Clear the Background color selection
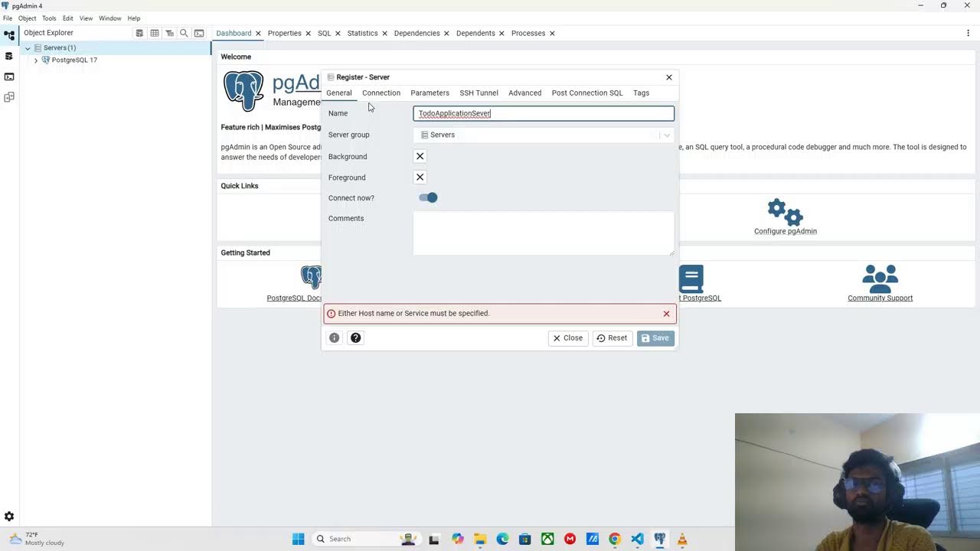This screenshot has height=551, width=980. click(x=420, y=156)
